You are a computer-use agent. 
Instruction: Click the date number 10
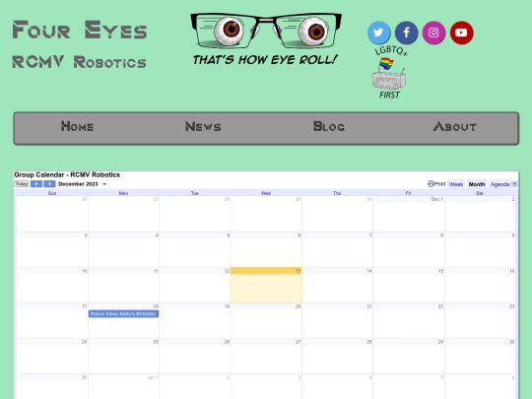point(84,271)
